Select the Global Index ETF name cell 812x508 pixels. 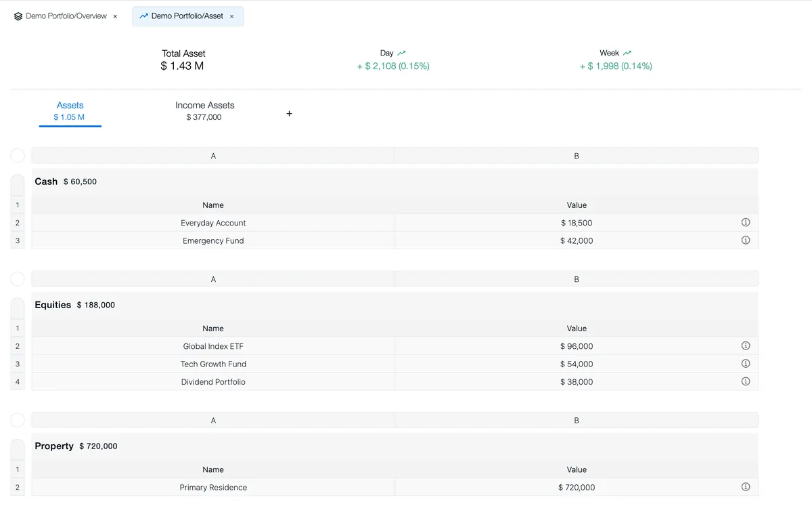[x=213, y=346]
